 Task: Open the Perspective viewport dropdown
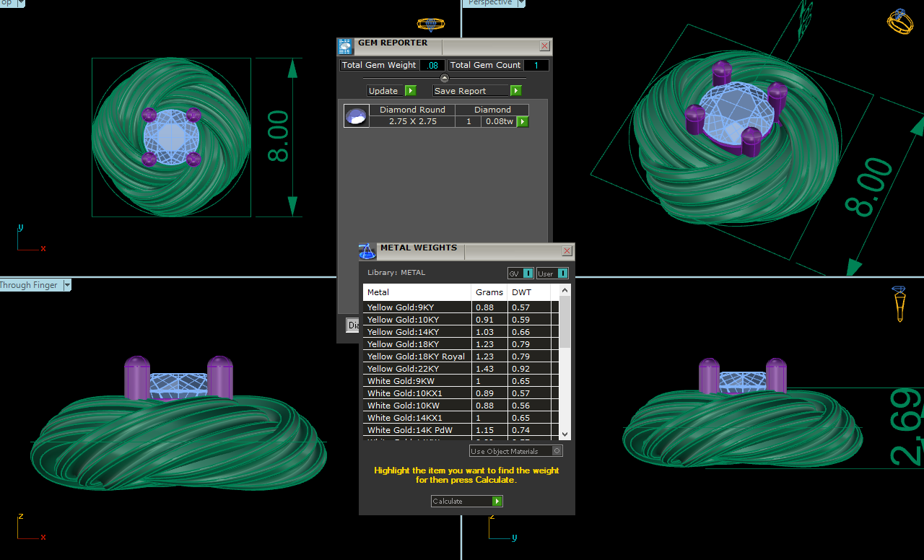click(x=520, y=3)
